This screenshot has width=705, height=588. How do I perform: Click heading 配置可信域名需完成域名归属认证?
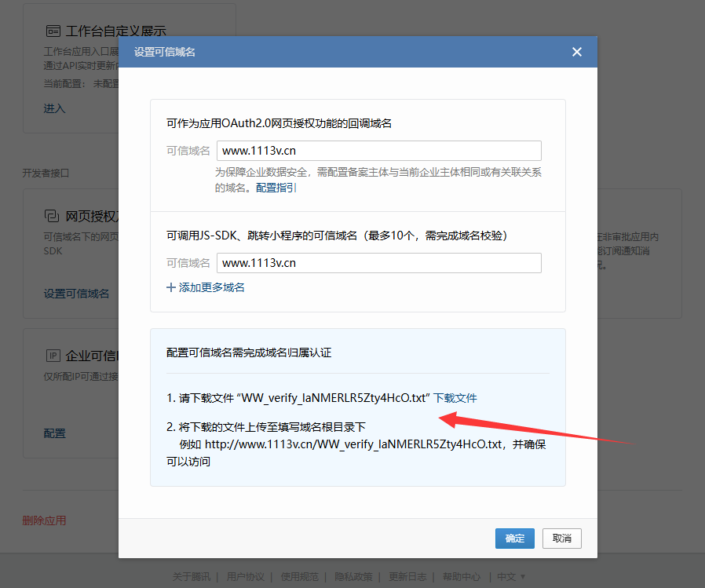click(249, 352)
